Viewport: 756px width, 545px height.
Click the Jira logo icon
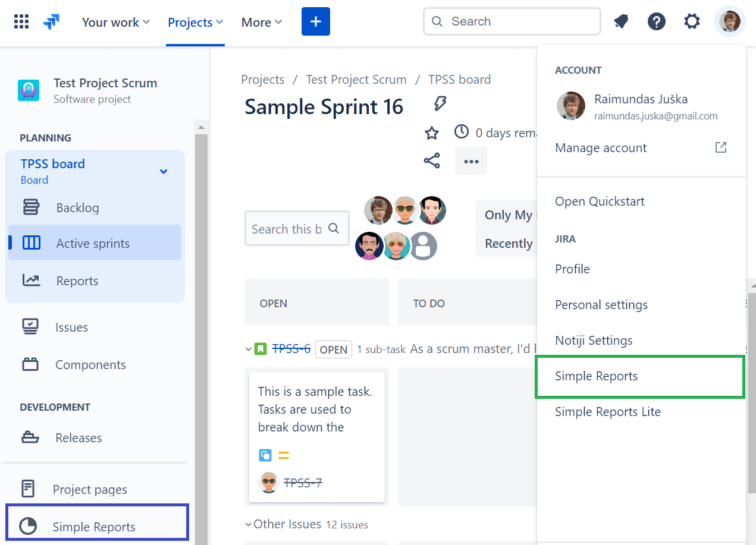51,22
